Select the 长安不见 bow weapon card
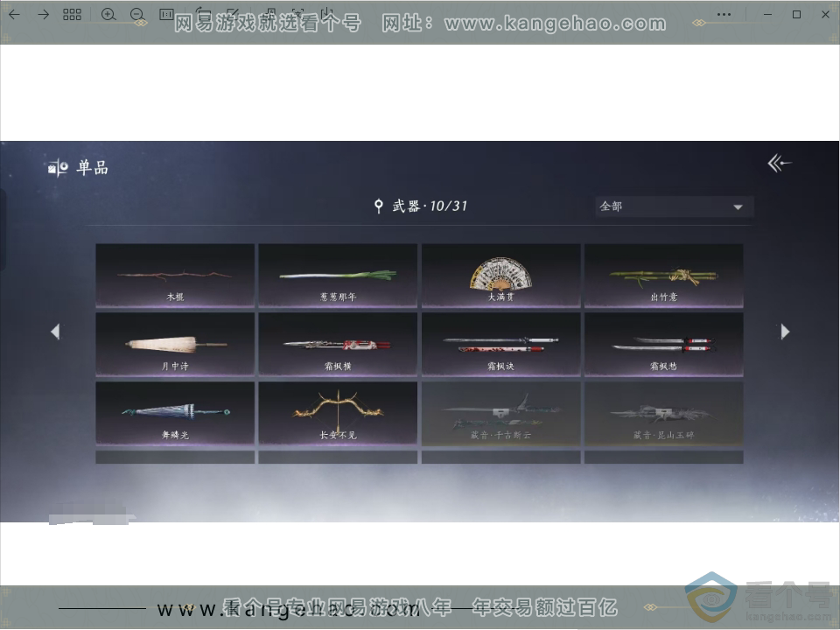 pos(338,413)
